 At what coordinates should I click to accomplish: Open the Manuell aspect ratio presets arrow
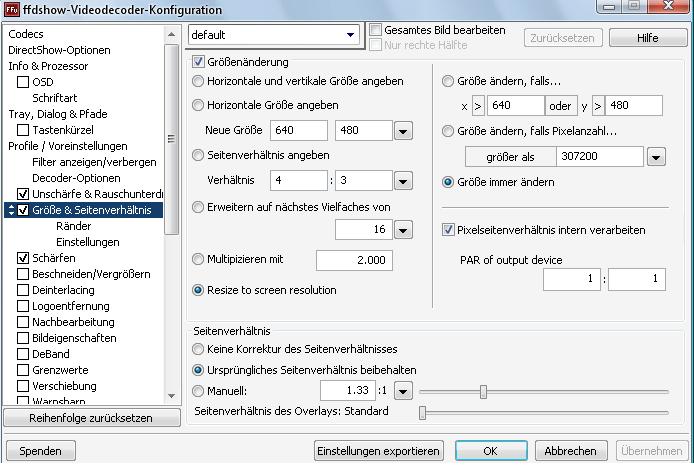[x=403, y=391]
